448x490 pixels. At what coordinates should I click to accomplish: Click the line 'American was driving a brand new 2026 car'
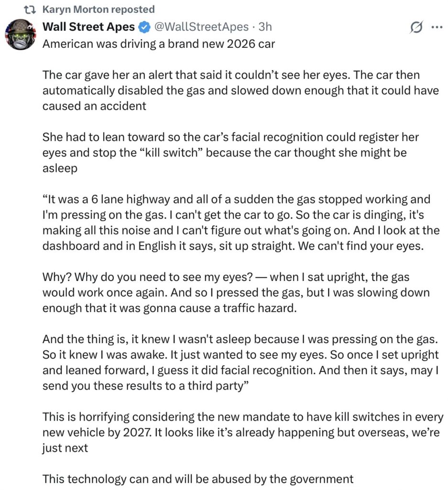point(159,44)
